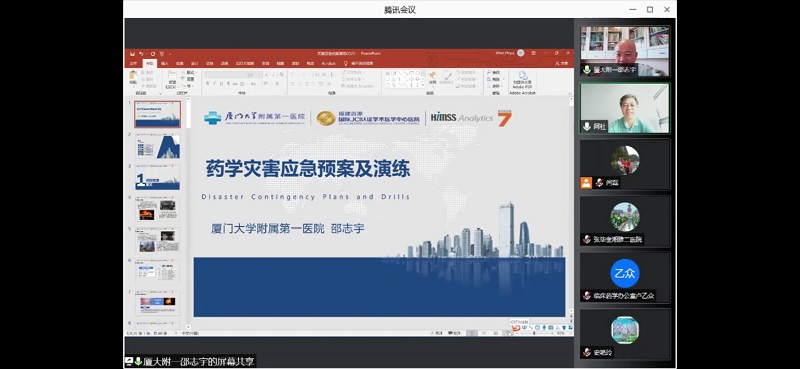
Task: Toggle Bold formatting in the font group
Action: [x=207, y=83]
